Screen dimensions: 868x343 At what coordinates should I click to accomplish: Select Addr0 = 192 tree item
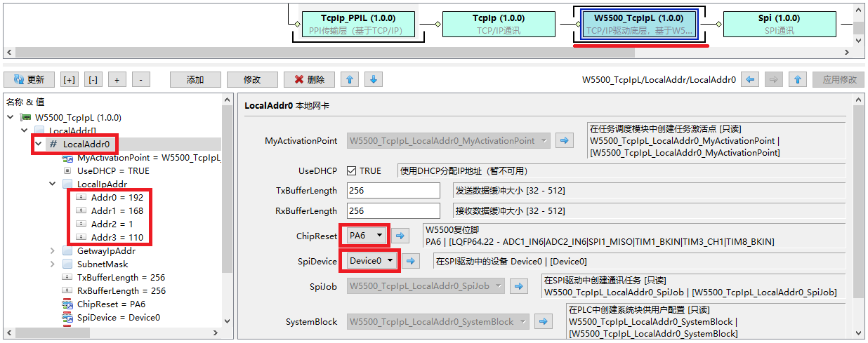point(117,198)
